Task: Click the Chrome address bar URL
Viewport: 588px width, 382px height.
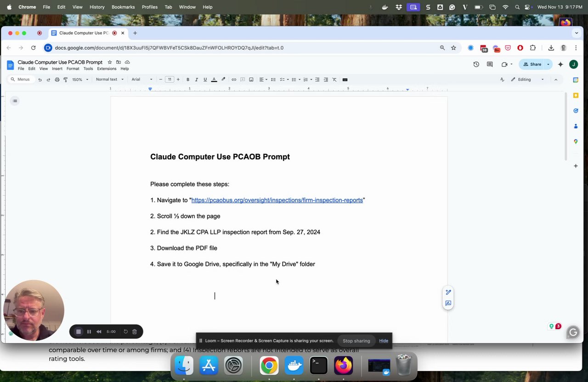Action: coord(169,48)
